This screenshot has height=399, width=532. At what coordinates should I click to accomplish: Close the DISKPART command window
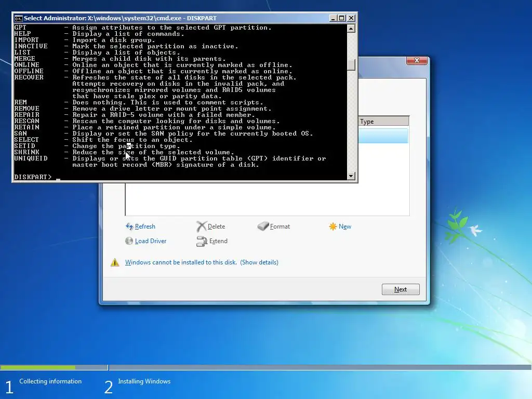(x=351, y=18)
